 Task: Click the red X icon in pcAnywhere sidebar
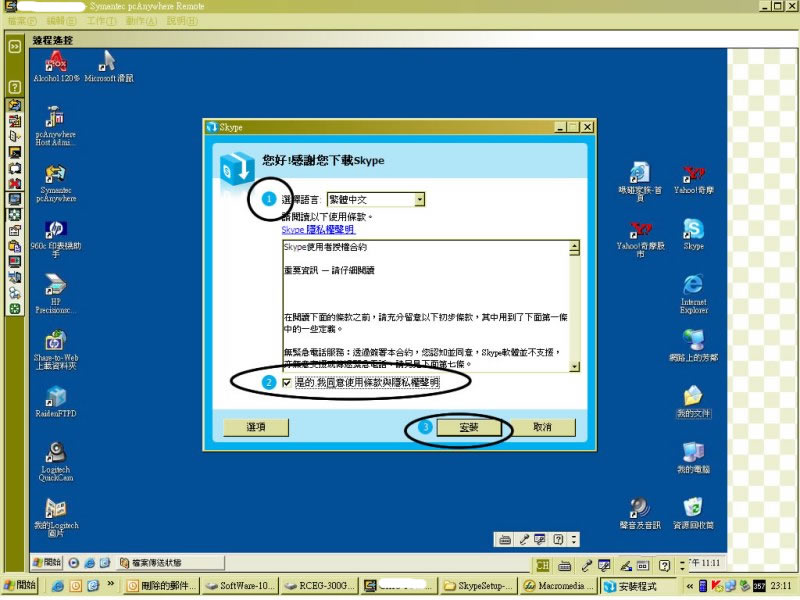(x=15, y=183)
